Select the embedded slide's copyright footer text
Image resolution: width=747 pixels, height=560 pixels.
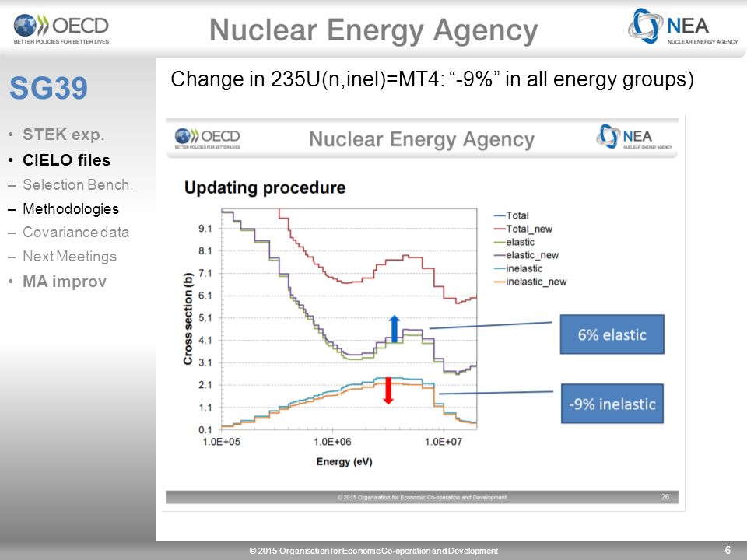(422, 497)
